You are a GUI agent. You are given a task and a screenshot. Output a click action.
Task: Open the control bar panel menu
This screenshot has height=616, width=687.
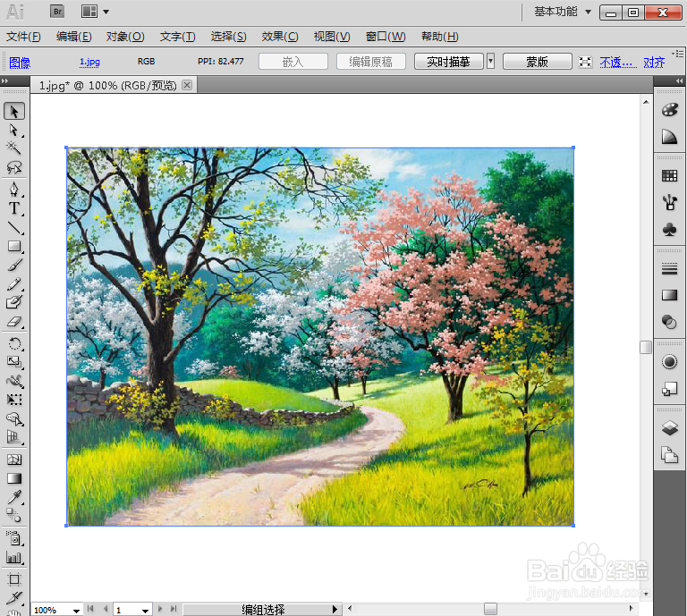tap(679, 54)
